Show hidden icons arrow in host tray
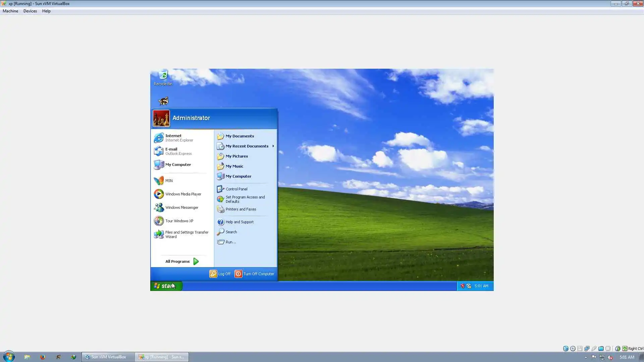 [586, 357]
